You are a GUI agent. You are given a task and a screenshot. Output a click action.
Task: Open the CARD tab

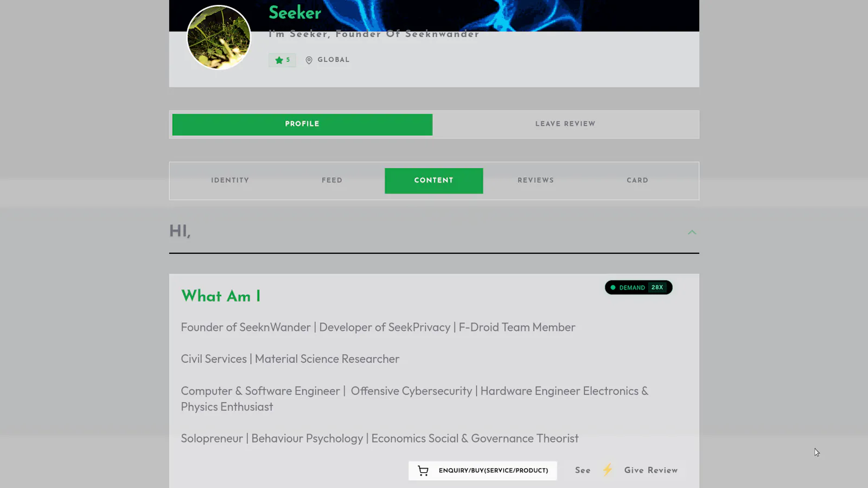tap(637, 181)
